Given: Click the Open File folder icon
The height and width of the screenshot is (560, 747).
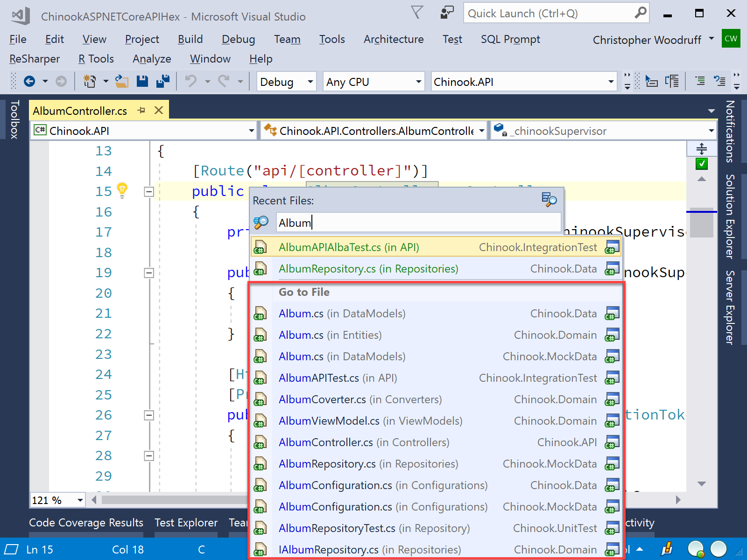Looking at the screenshot, I should pyautogui.click(x=122, y=82).
